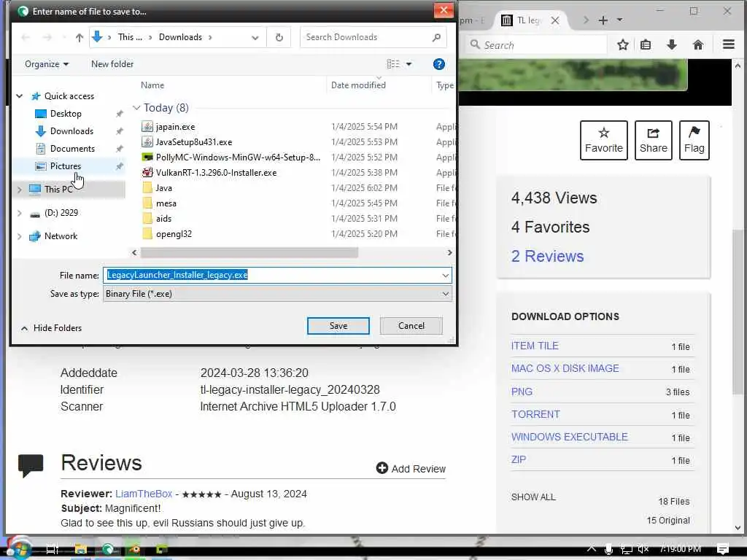Expand the Network node
Screen dimensions: 747x560
click(x=20, y=236)
